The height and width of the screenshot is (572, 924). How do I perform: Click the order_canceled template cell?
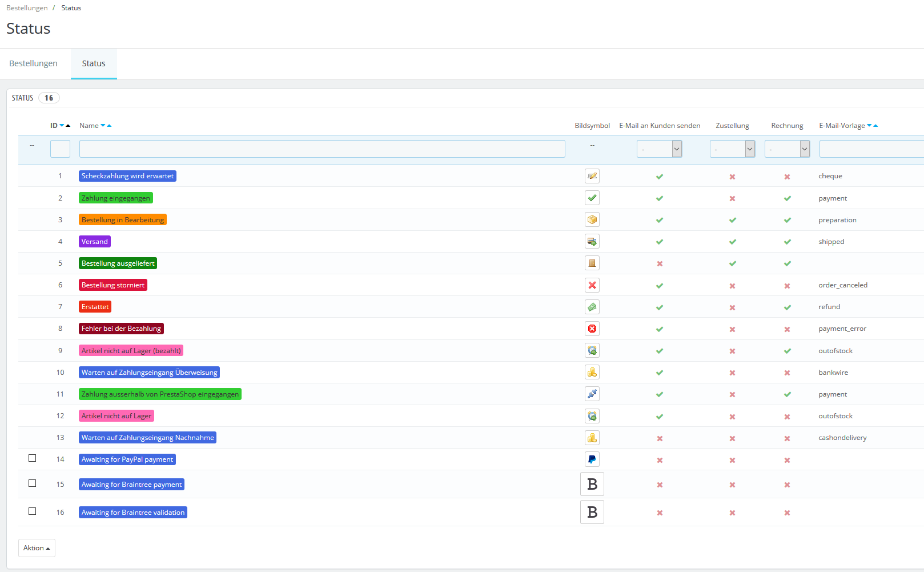coord(843,285)
